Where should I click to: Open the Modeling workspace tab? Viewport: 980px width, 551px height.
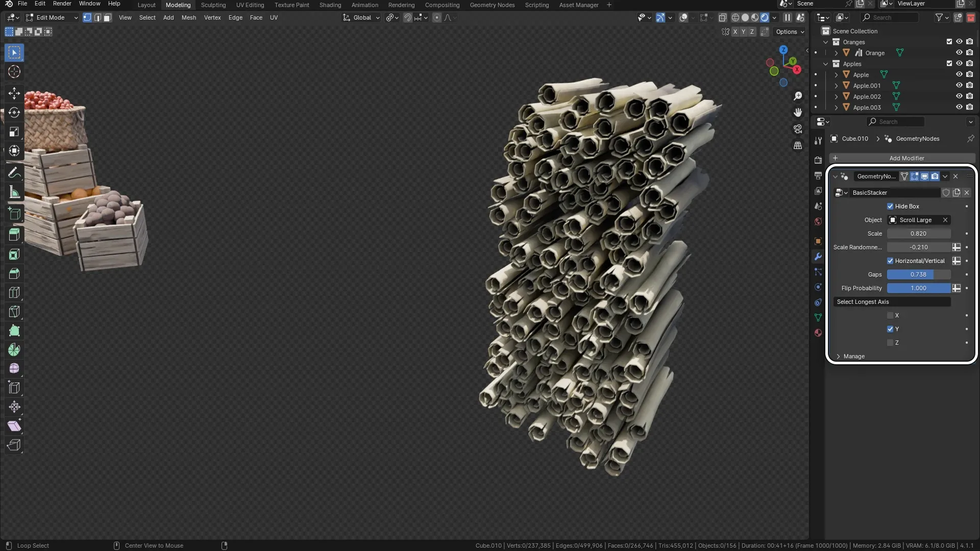coord(178,5)
